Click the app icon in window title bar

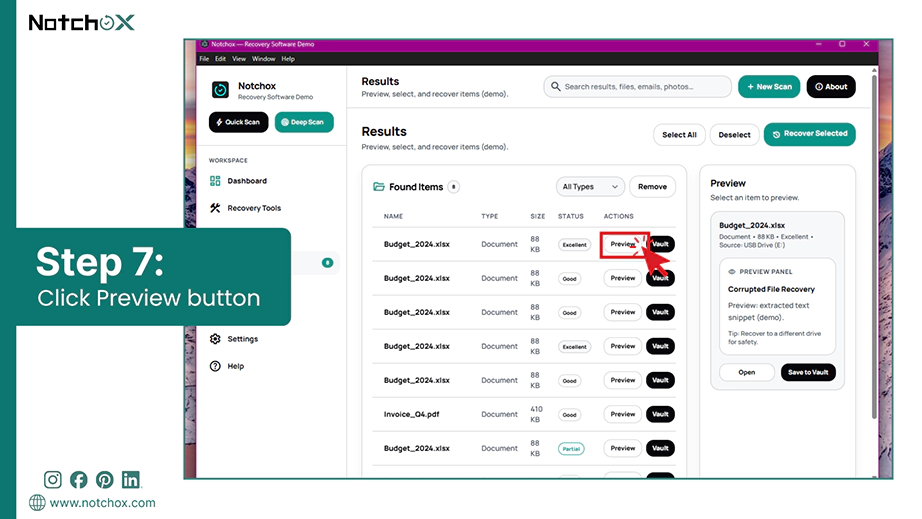click(205, 44)
